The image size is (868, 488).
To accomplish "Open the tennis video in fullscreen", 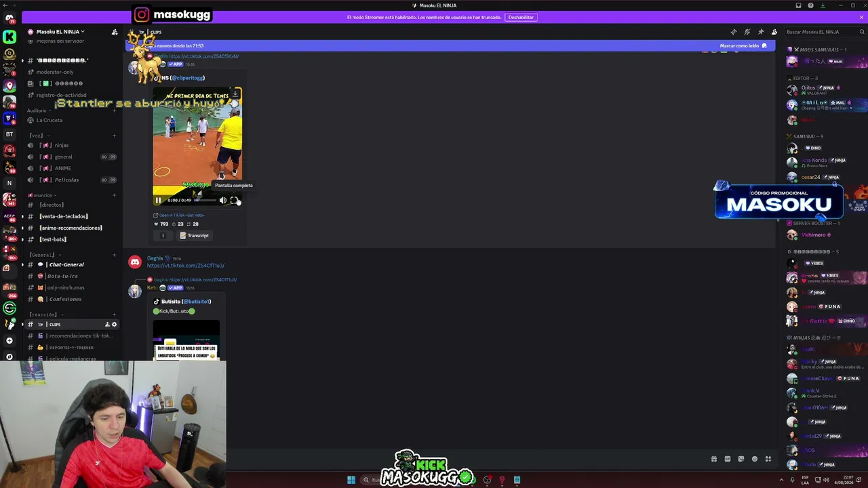I will (234, 200).
